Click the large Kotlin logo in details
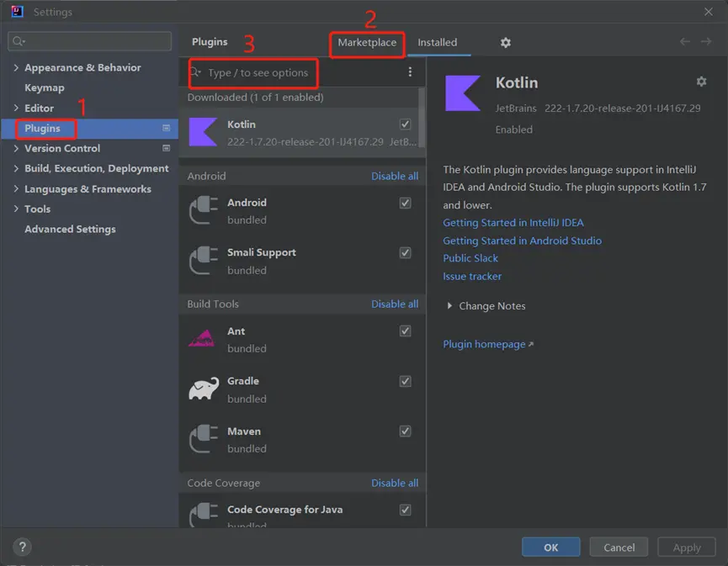The image size is (728, 566). (462, 93)
